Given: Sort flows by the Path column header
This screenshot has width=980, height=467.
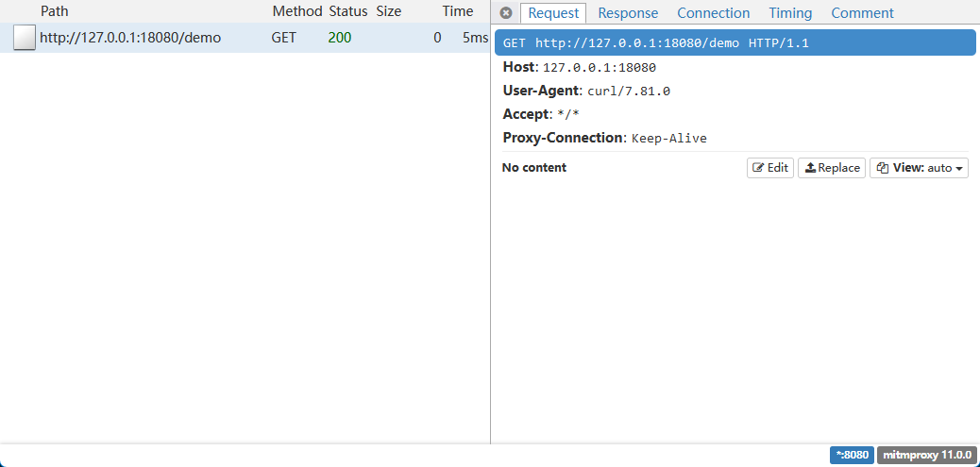Looking at the screenshot, I should (54, 11).
